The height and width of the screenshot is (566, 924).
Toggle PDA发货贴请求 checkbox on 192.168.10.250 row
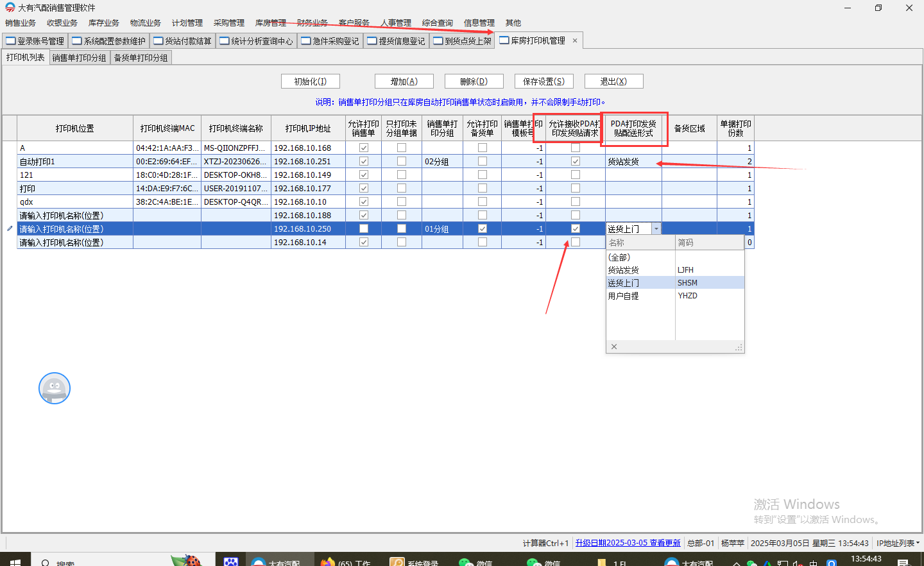(576, 228)
